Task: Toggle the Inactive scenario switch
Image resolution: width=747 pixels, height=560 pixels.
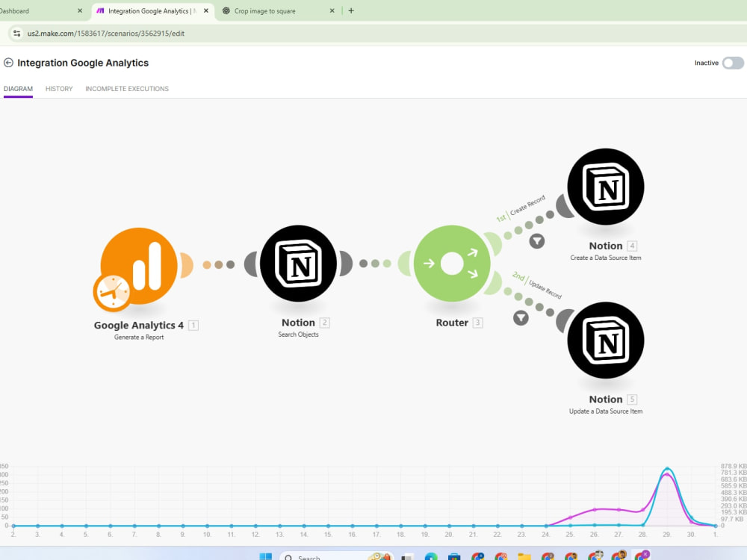Action: [x=733, y=63]
